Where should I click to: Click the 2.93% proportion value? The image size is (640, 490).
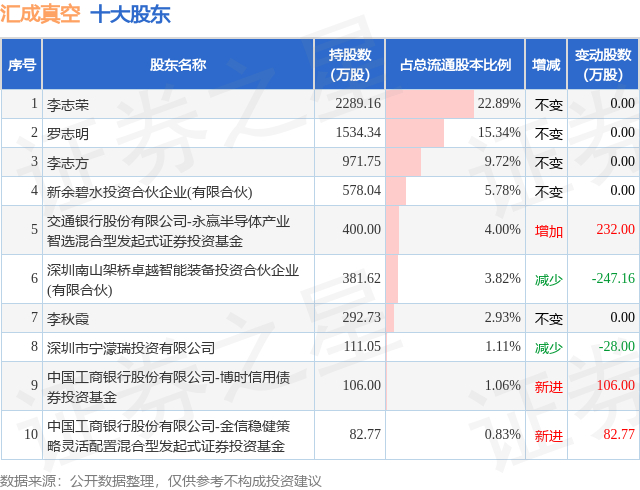click(502, 317)
